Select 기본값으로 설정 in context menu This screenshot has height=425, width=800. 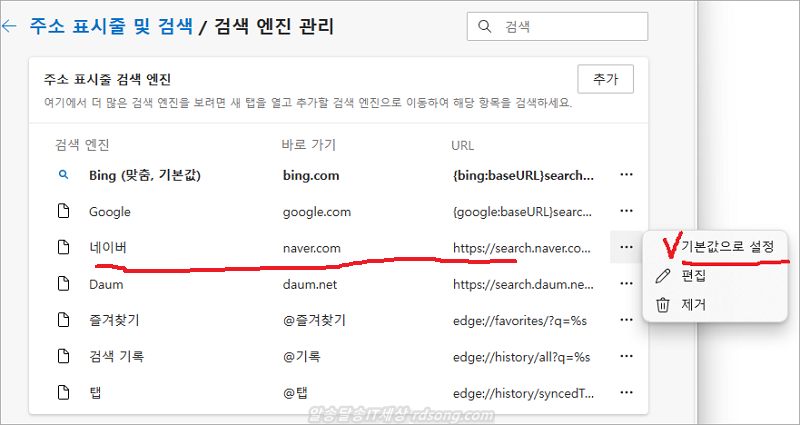[727, 245]
